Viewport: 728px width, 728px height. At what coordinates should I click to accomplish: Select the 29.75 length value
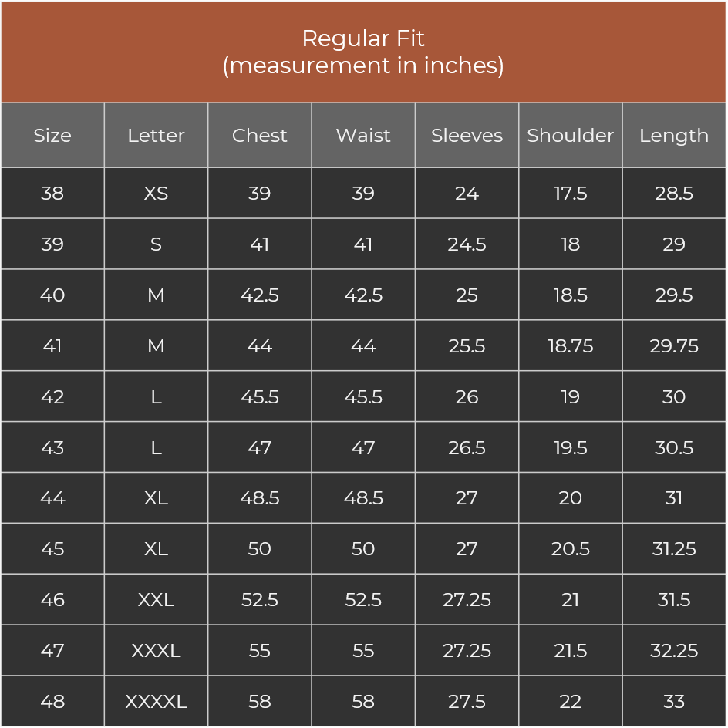pyautogui.click(x=674, y=346)
